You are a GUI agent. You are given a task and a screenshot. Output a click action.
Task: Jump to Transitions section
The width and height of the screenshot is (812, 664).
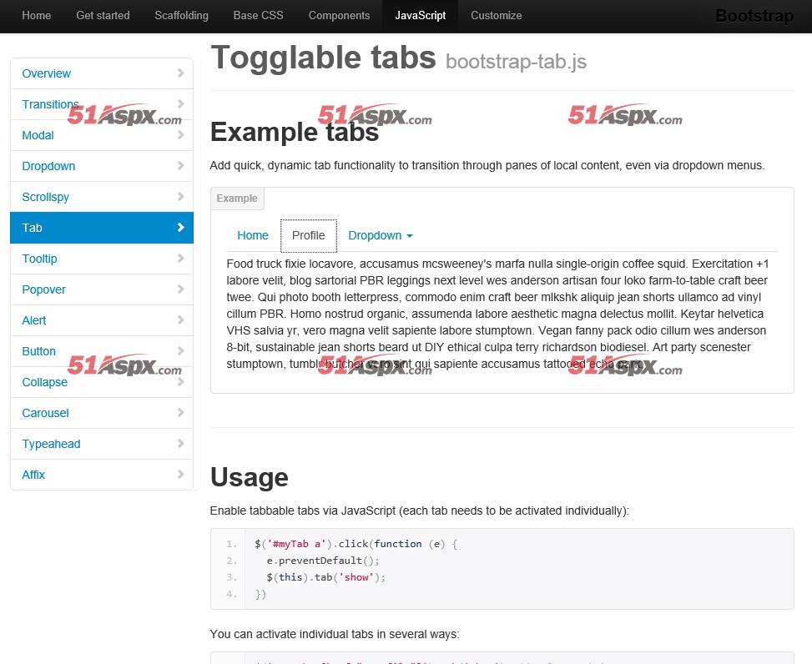point(102,104)
